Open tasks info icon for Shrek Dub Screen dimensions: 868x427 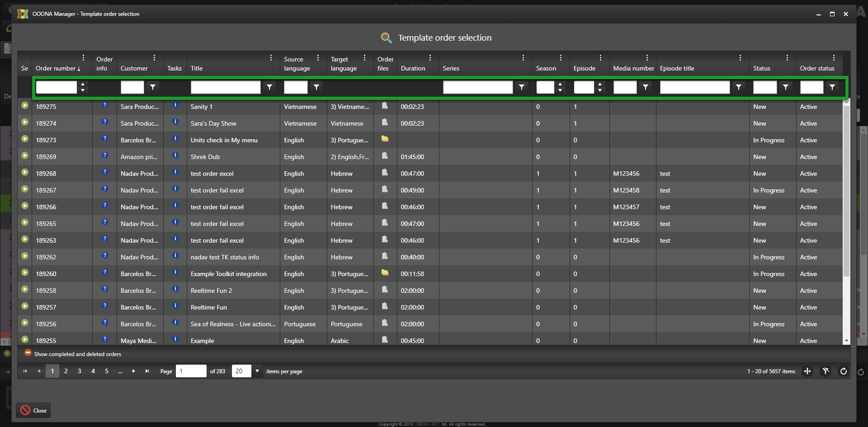coord(175,155)
